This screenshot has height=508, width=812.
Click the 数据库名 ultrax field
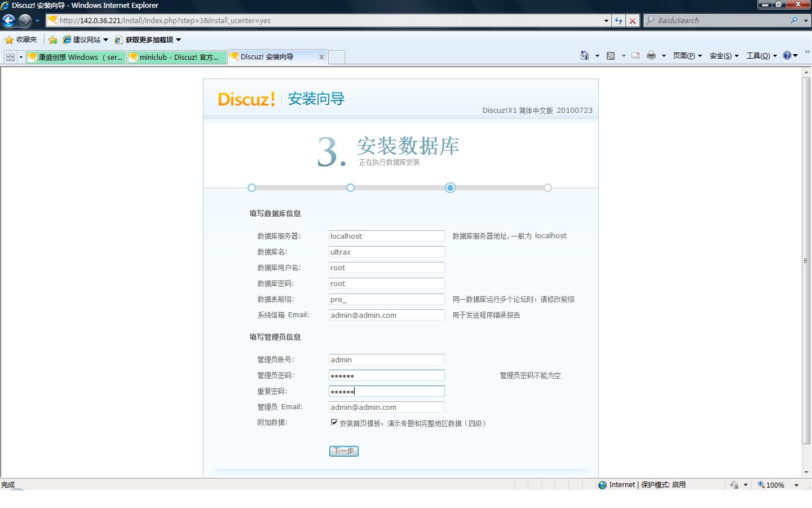(387, 252)
